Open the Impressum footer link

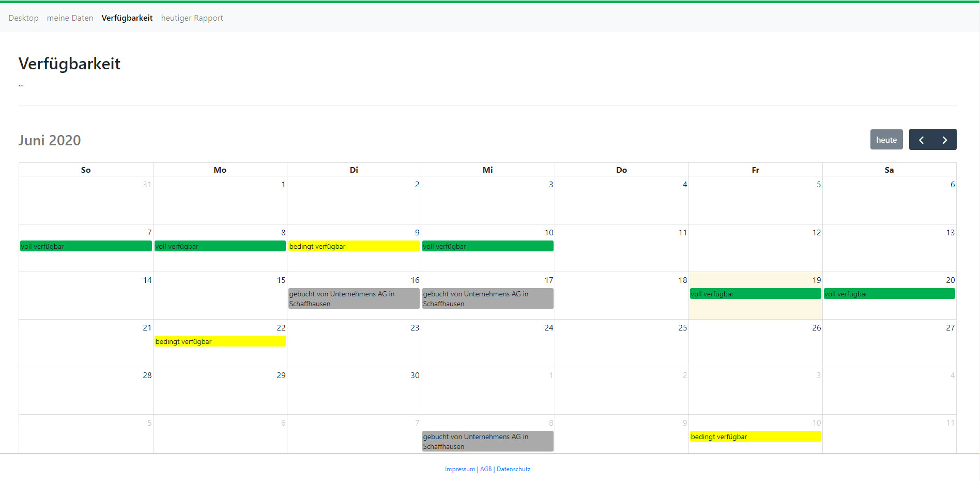pos(460,469)
